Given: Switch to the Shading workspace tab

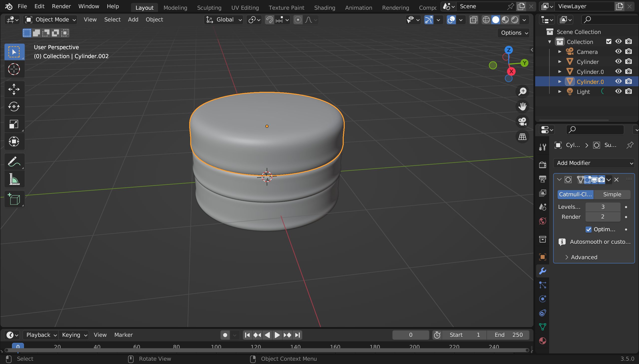Looking at the screenshot, I should tap(325, 8).
